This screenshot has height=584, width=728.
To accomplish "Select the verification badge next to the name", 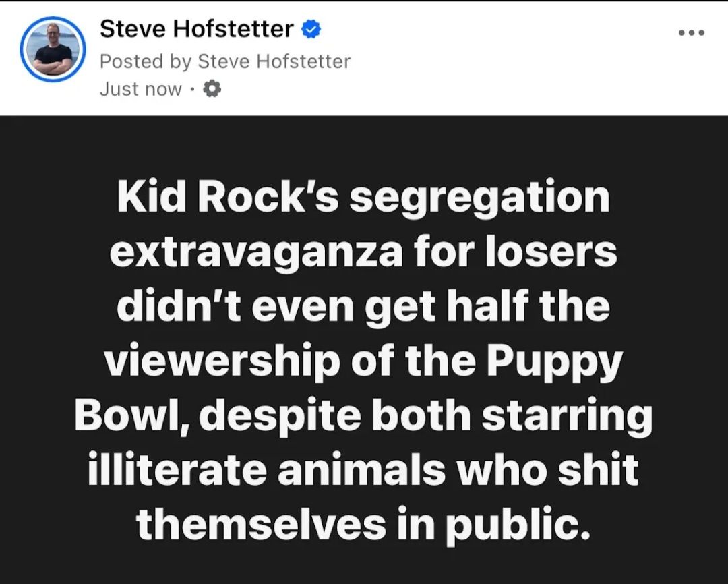I will pyautogui.click(x=310, y=28).
